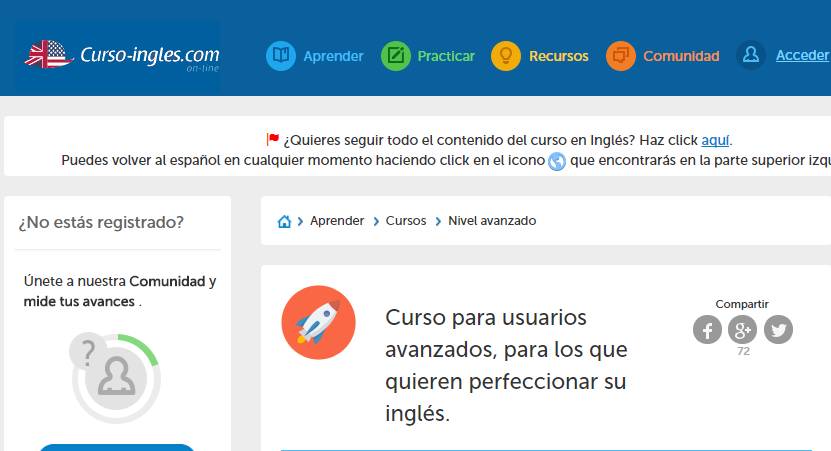Click the Curso-ingles.com logo
This screenshot has width=831, height=451.
pos(121,55)
